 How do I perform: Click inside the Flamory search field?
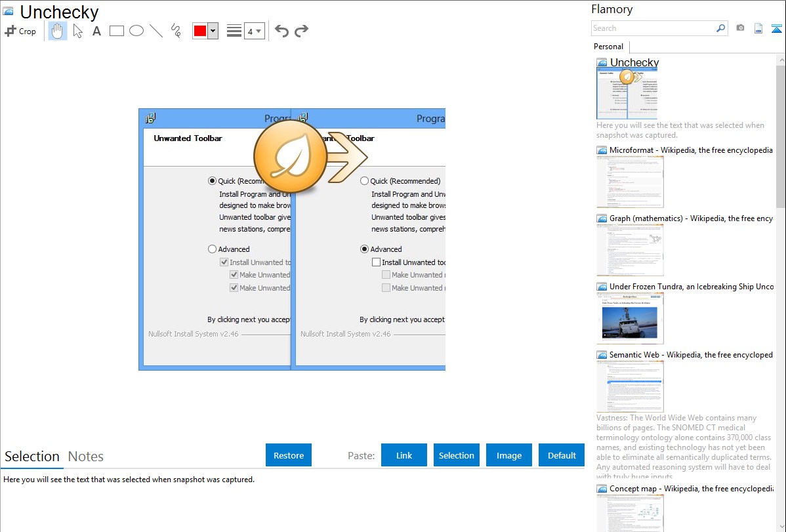[x=653, y=28]
